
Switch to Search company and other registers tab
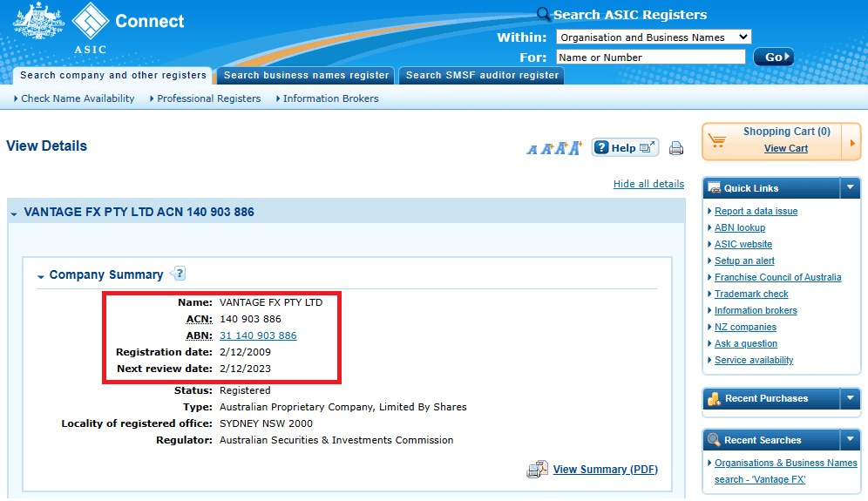point(113,75)
